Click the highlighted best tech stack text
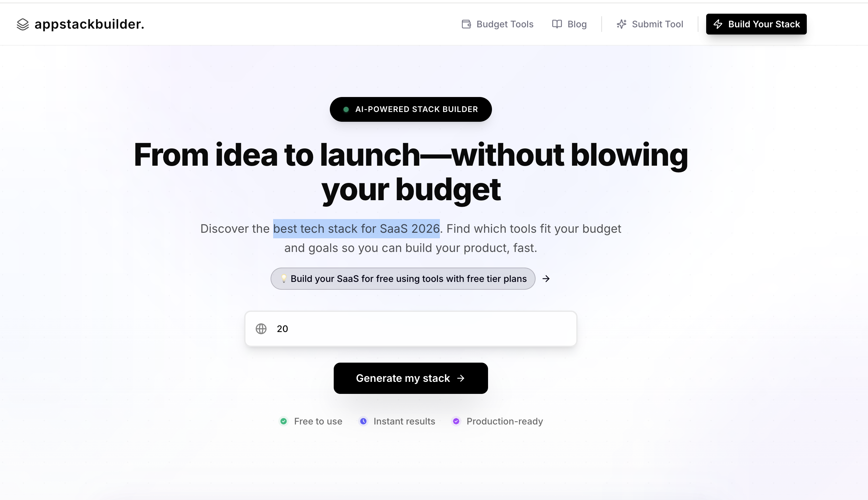868x500 pixels. [356, 229]
